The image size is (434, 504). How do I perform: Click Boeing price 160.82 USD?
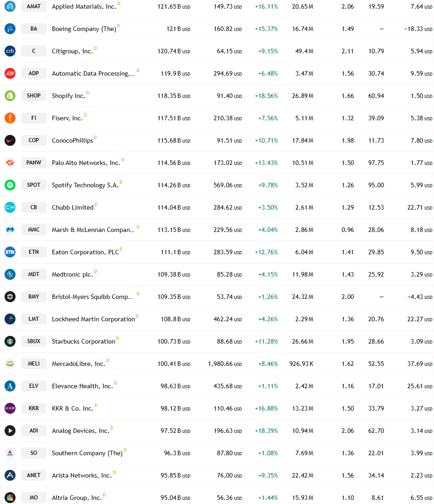(x=227, y=29)
